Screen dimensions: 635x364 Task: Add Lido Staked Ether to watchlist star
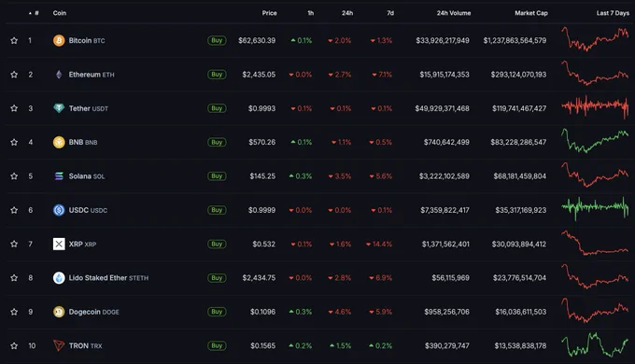tap(14, 278)
